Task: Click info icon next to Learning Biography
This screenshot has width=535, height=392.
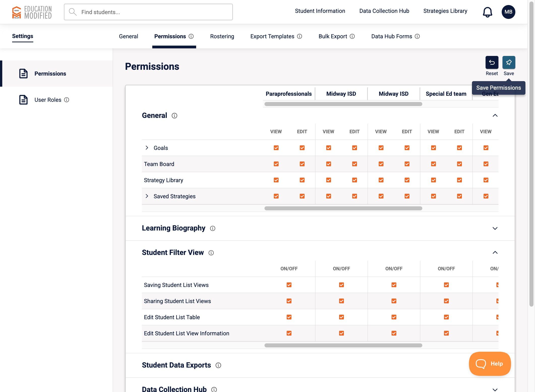Action: [x=213, y=228]
